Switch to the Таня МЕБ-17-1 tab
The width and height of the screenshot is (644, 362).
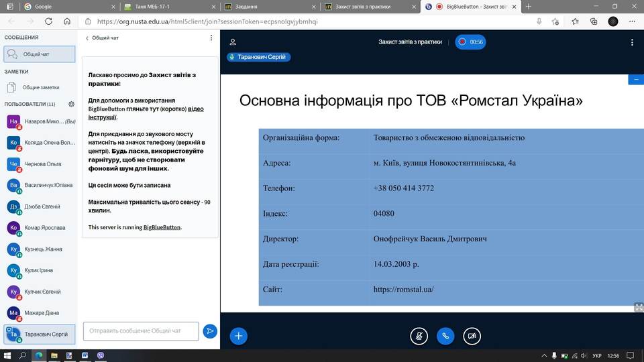[170, 7]
